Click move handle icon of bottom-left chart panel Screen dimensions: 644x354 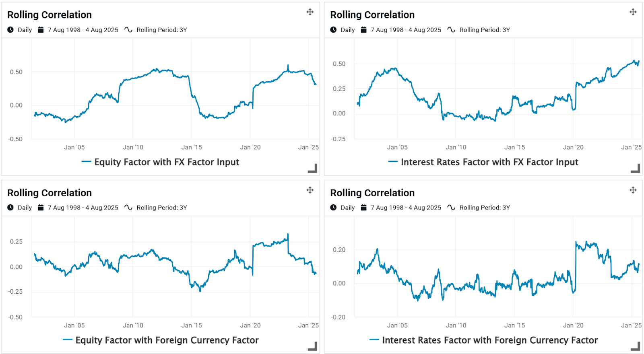[310, 190]
